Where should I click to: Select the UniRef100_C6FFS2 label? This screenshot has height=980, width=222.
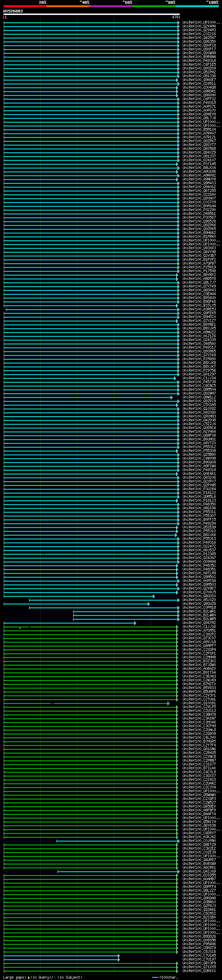tap(199, 99)
